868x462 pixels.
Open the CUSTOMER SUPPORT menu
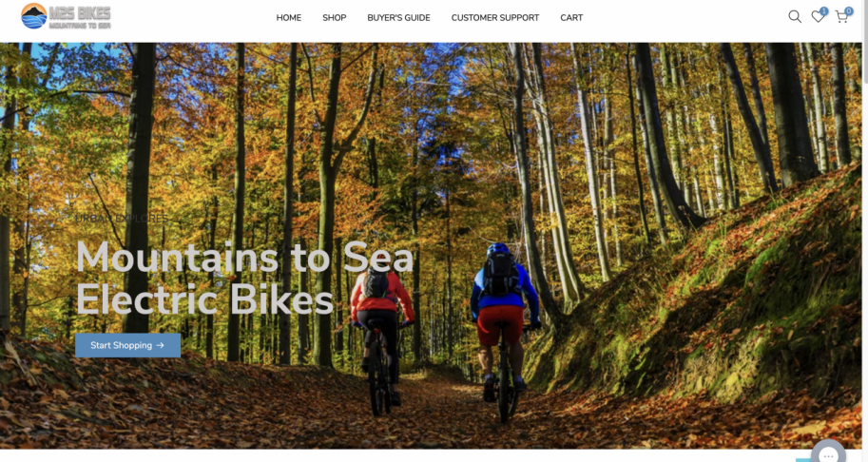pos(495,18)
